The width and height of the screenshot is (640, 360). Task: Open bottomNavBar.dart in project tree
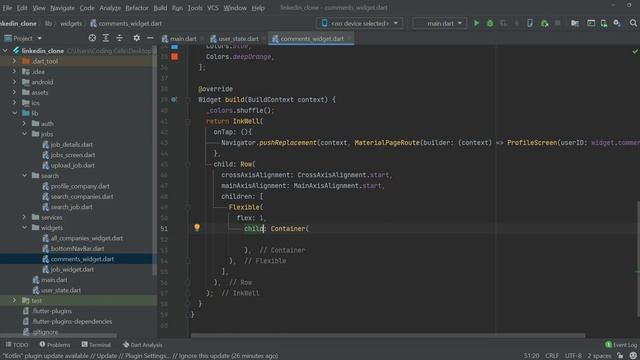77,248
